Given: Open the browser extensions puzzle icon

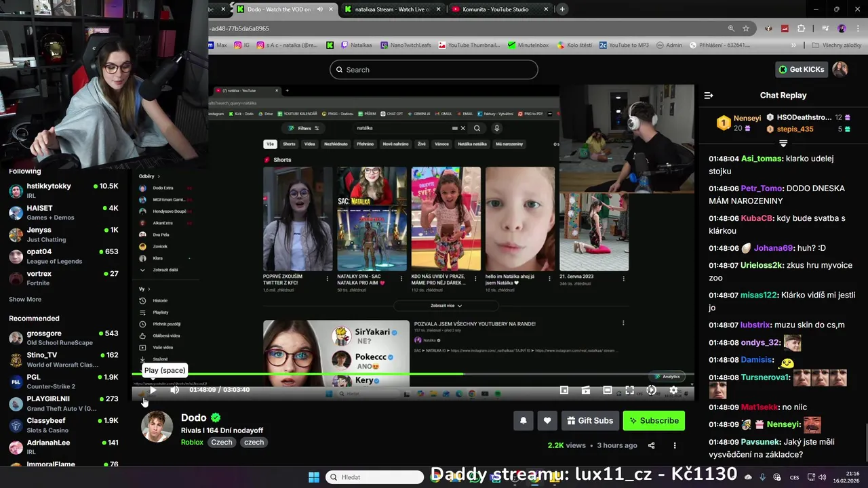Looking at the screenshot, I should (x=802, y=28).
